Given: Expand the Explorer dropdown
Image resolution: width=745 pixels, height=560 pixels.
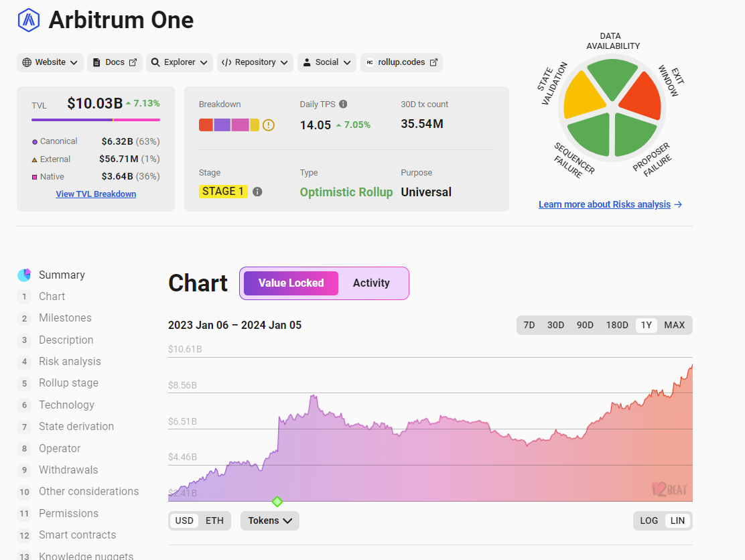Looking at the screenshot, I should 179,62.
